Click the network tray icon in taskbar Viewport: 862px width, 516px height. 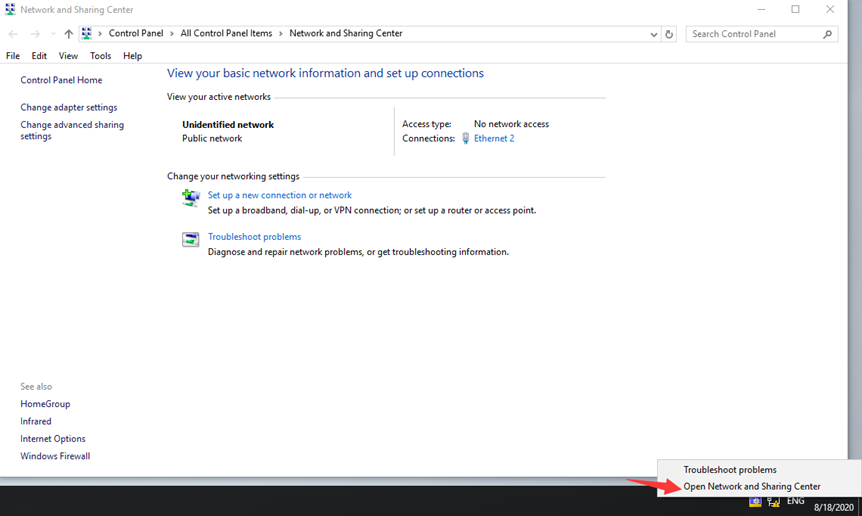(773, 502)
